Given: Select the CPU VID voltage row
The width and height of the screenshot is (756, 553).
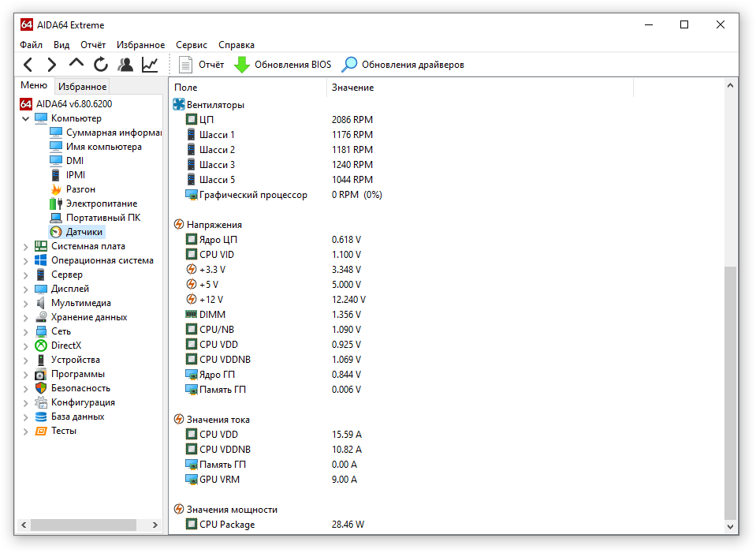Looking at the screenshot, I should pyautogui.click(x=274, y=254).
